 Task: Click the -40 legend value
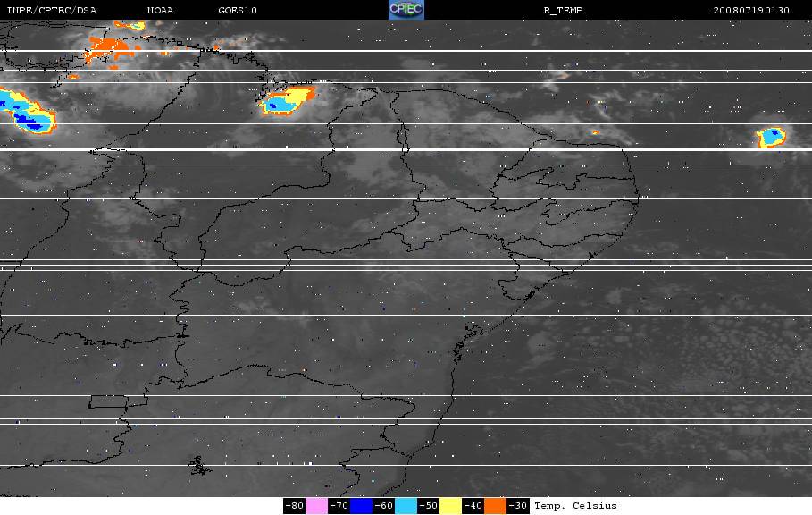(473, 506)
